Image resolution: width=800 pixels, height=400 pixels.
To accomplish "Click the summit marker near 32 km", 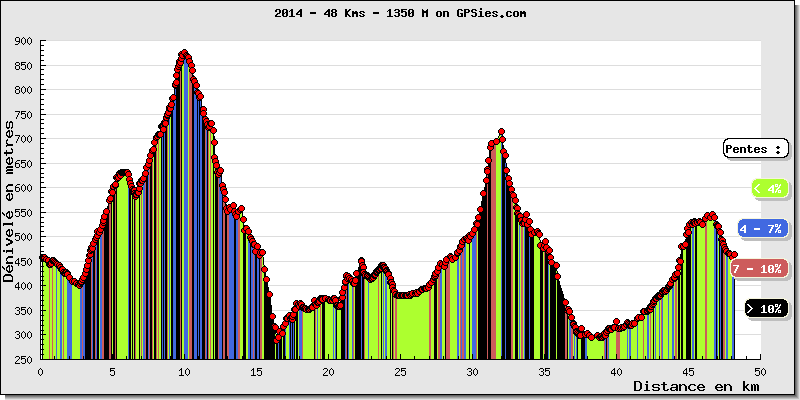I will tap(501, 131).
